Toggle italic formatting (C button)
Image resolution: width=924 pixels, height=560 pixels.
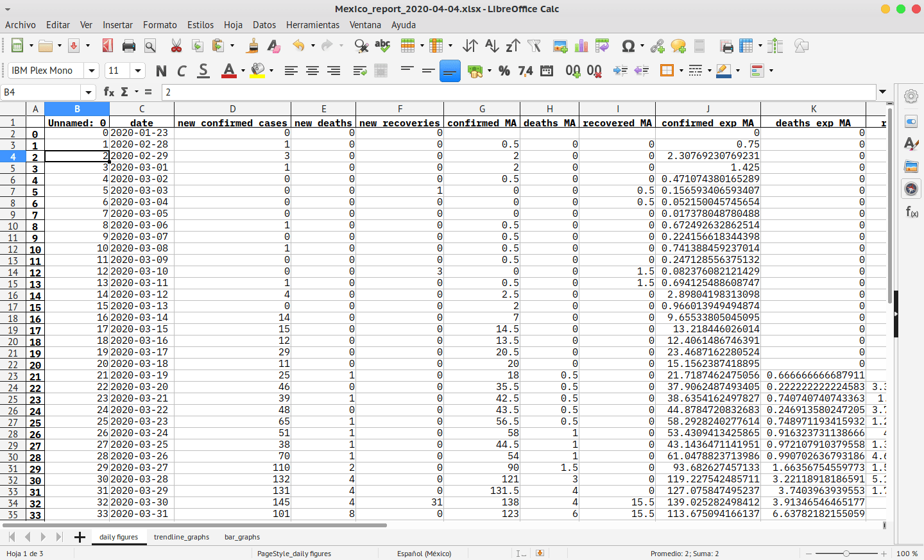click(x=182, y=71)
